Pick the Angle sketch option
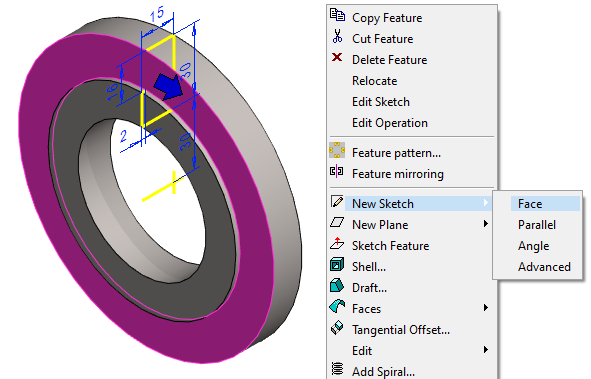This screenshot has width=591, height=379. (x=533, y=246)
